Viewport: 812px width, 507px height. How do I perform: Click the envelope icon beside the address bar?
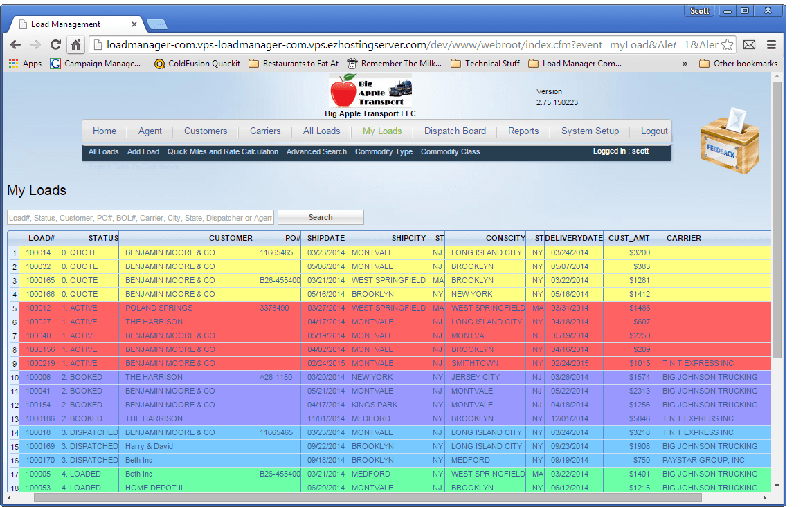750,43
